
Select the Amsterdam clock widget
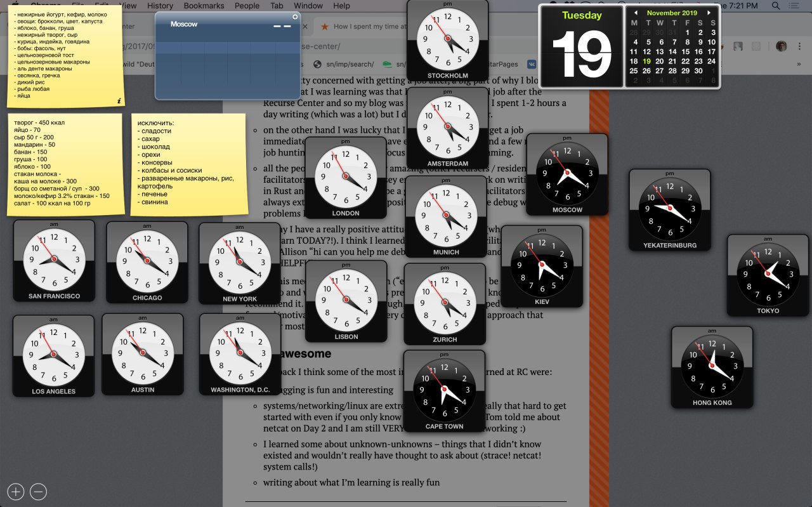coord(447,129)
